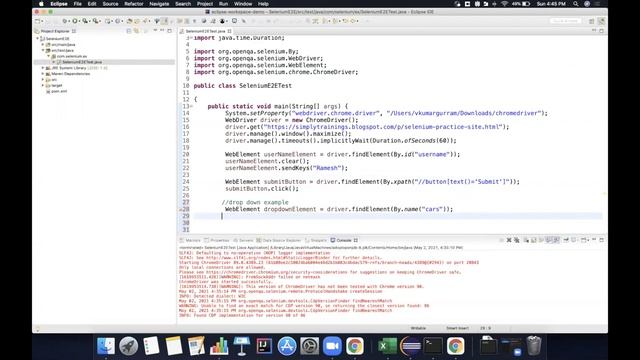The height and width of the screenshot is (360, 640).
Task: Open Keynote app in the Dock
Action: [x=242, y=346]
